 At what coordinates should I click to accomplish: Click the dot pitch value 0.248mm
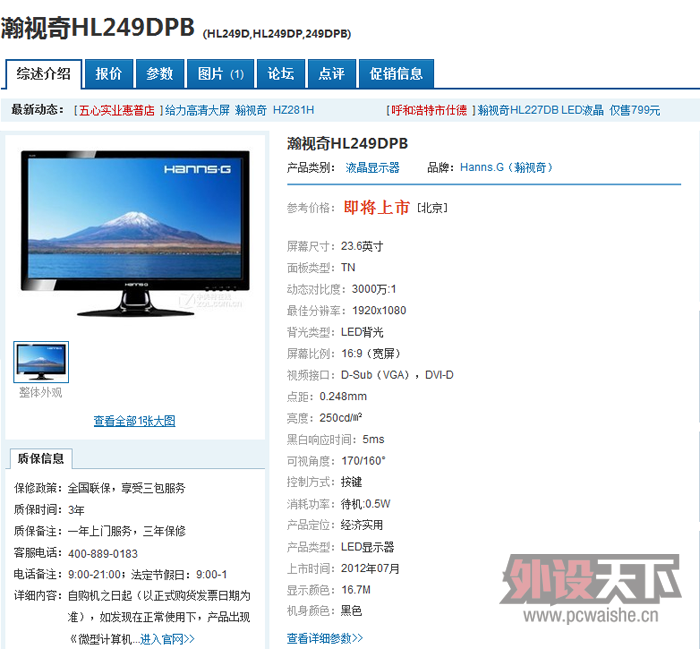coord(343,396)
